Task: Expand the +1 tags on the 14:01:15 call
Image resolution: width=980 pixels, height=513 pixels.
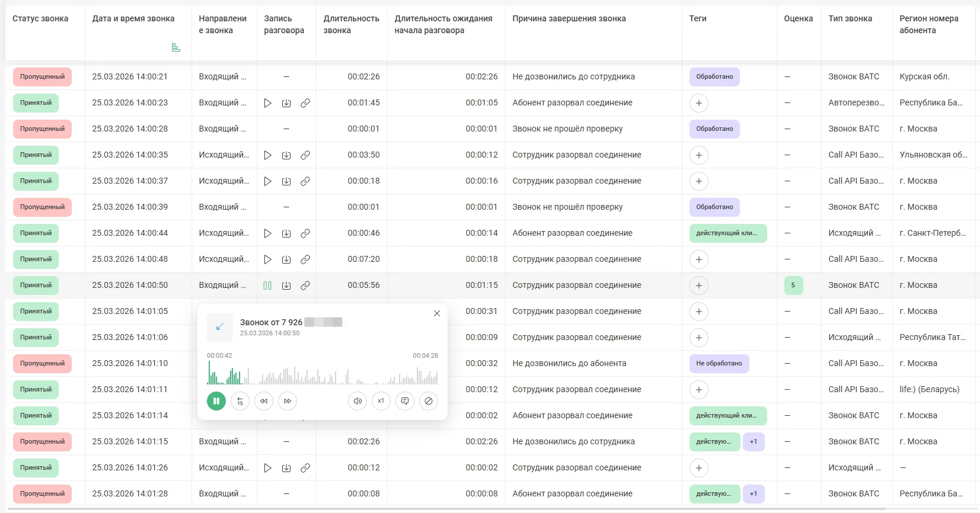Action: click(x=754, y=442)
